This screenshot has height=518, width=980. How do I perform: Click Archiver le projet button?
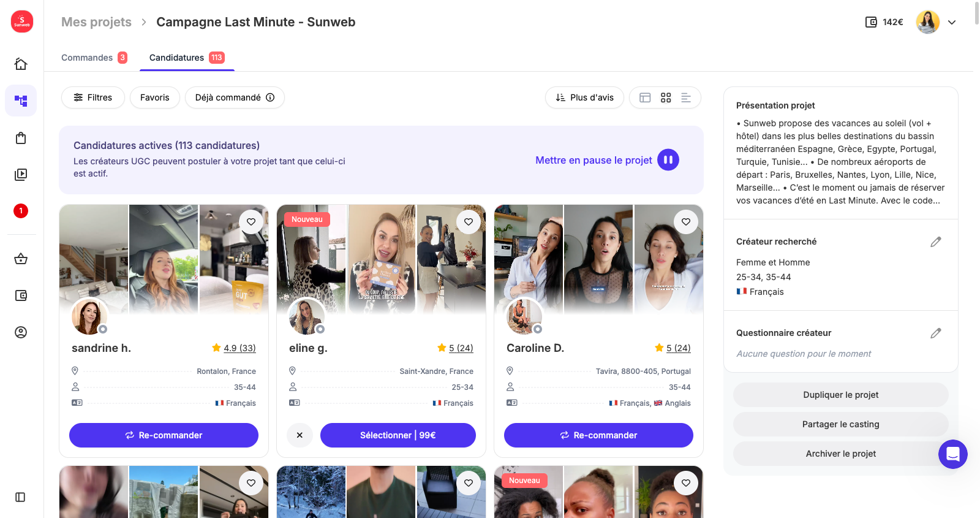(x=840, y=454)
